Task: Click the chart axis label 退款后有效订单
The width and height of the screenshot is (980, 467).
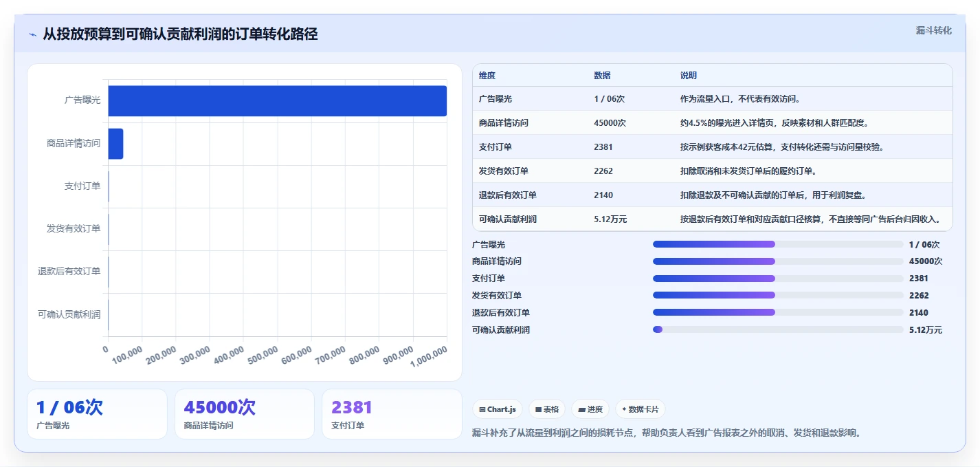Action: (69, 271)
